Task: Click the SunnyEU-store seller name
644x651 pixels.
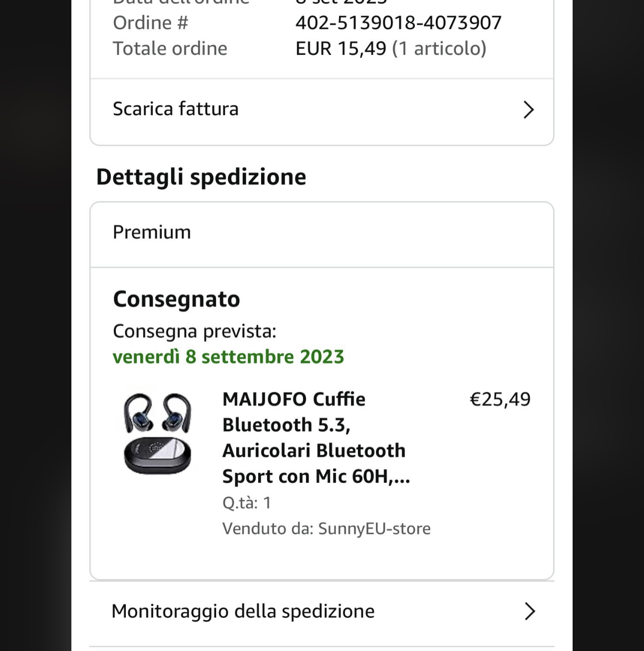Action: pyautogui.click(x=374, y=528)
